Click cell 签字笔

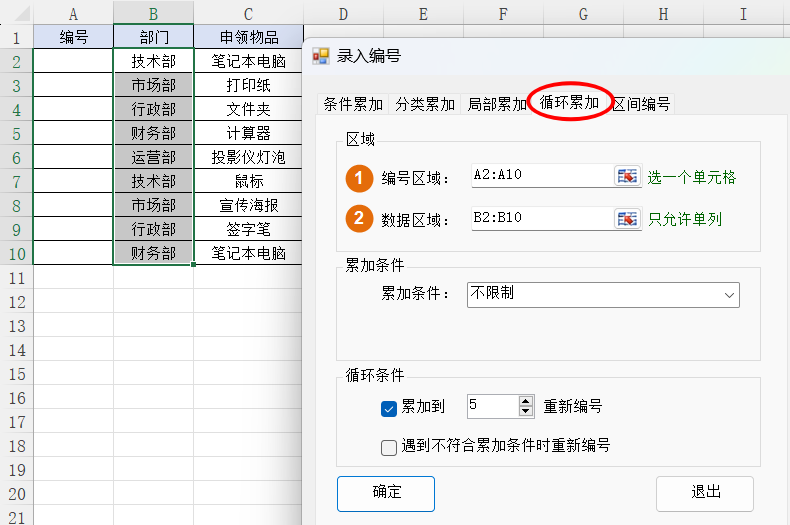point(248,229)
